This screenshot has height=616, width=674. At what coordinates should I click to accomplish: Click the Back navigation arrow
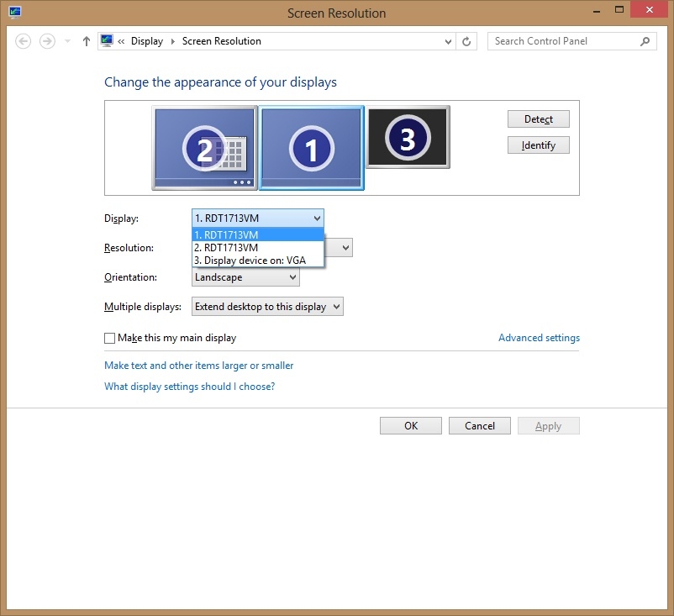(24, 41)
